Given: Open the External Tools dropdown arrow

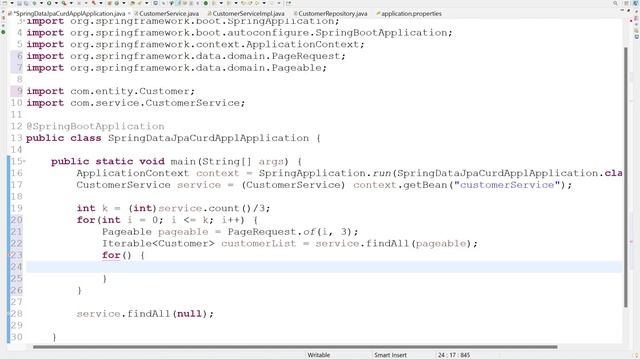Looking at the screenshot, I should click(71, 3).
